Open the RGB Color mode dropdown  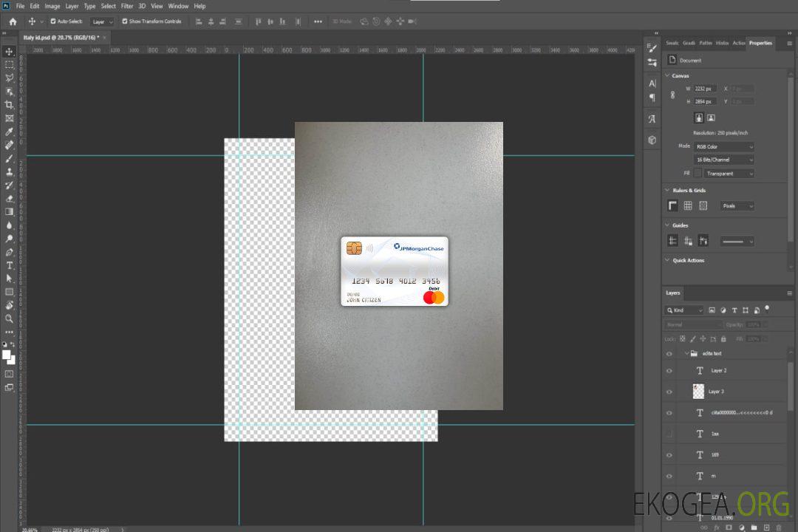[724, 146]
